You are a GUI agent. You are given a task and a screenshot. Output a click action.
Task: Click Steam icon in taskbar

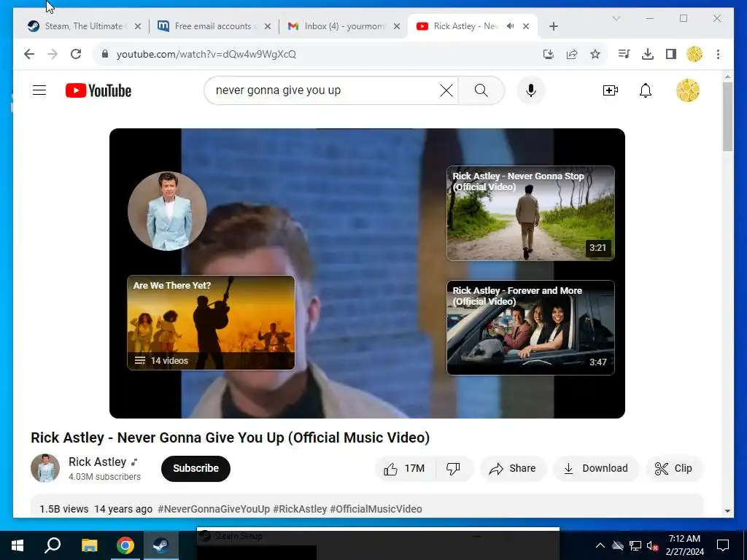tap(160, 545)
